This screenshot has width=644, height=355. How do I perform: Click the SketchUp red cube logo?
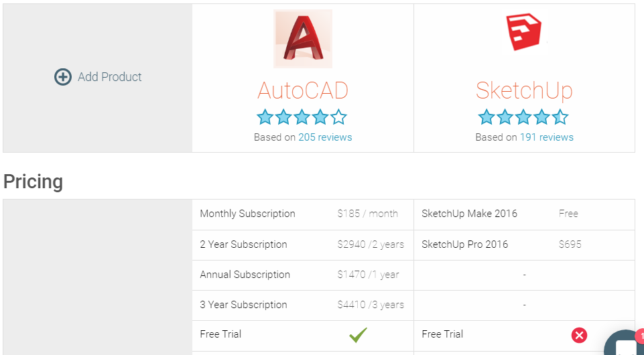(x=523, y=32)
